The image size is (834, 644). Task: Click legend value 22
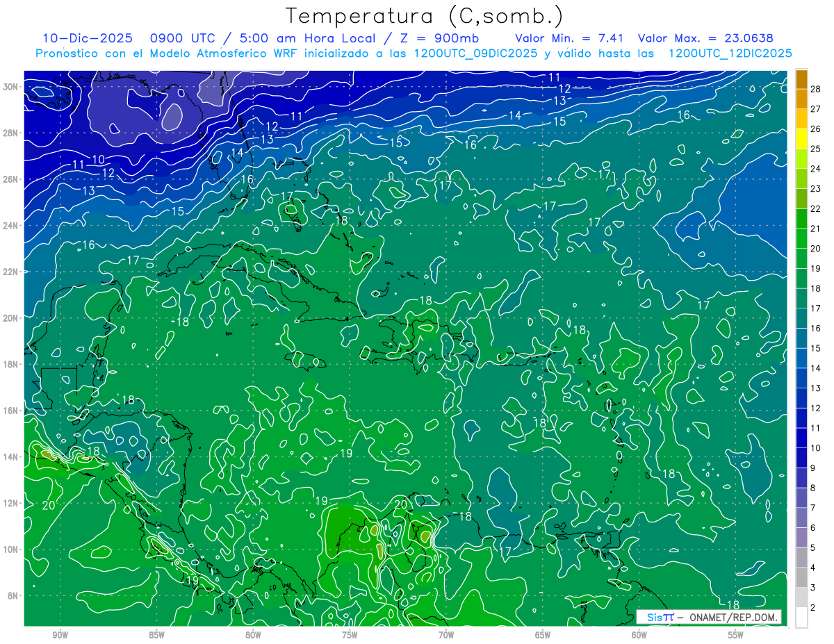[816, 208]
